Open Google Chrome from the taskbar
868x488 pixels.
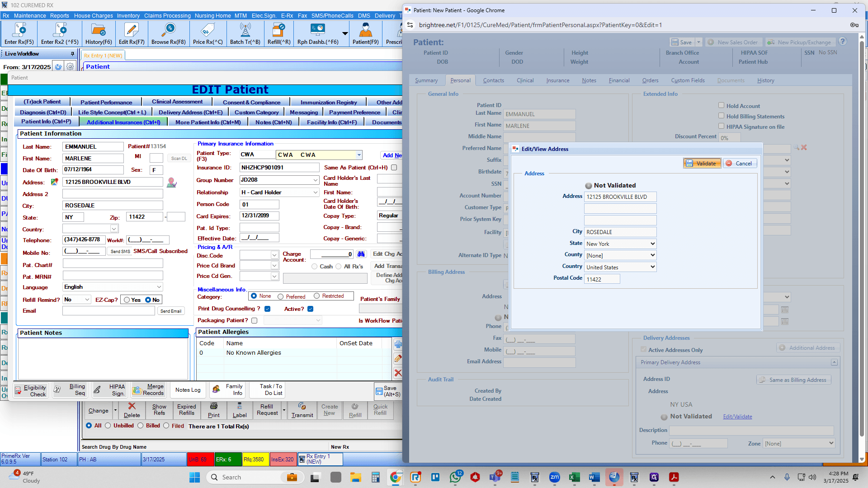point(396,477)
